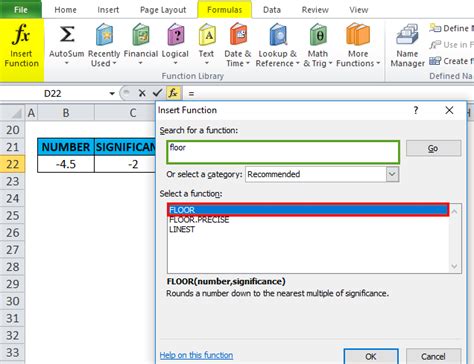Open the Name Manager

click(x=407, y=45)
